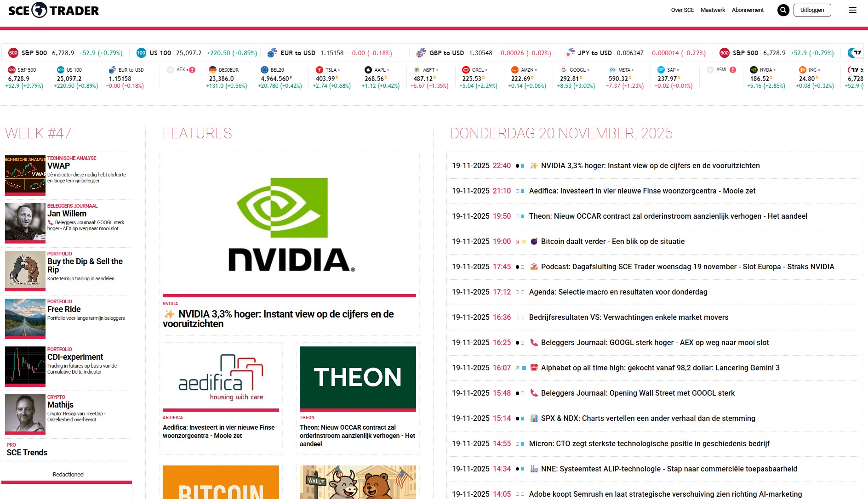This screenshot has height=499, width=868.
Task: Click chart icon on SPX & NDX row
Action: pos(534,419)
